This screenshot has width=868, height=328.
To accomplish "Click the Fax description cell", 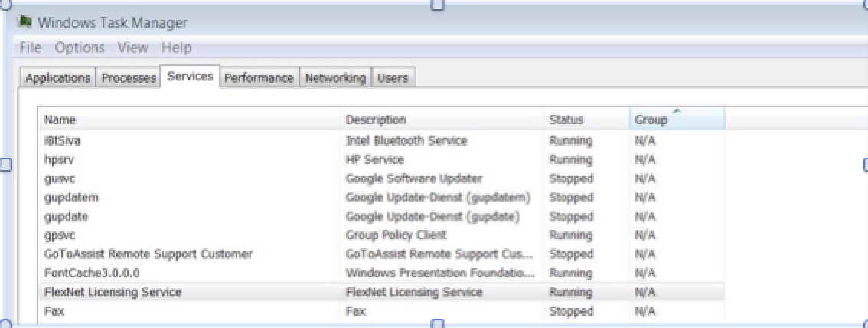I will pyautogui.click(x=355, y=311).
